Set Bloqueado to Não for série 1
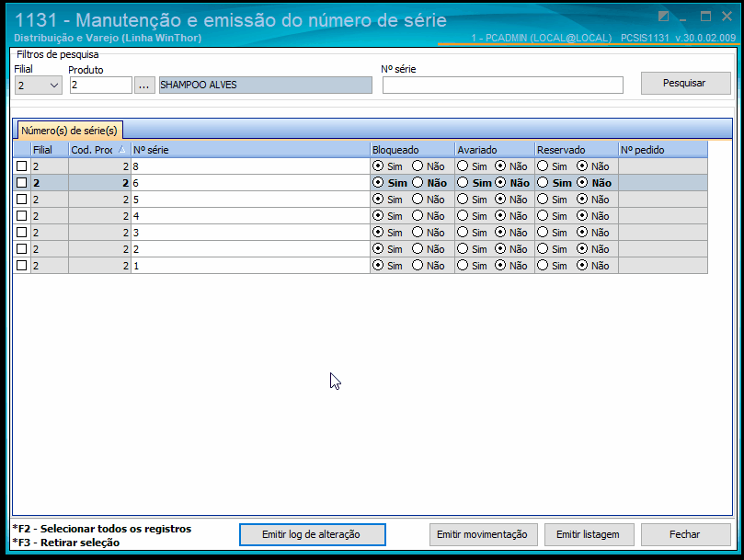The image size is (744, 560). [x=418, y=266]
